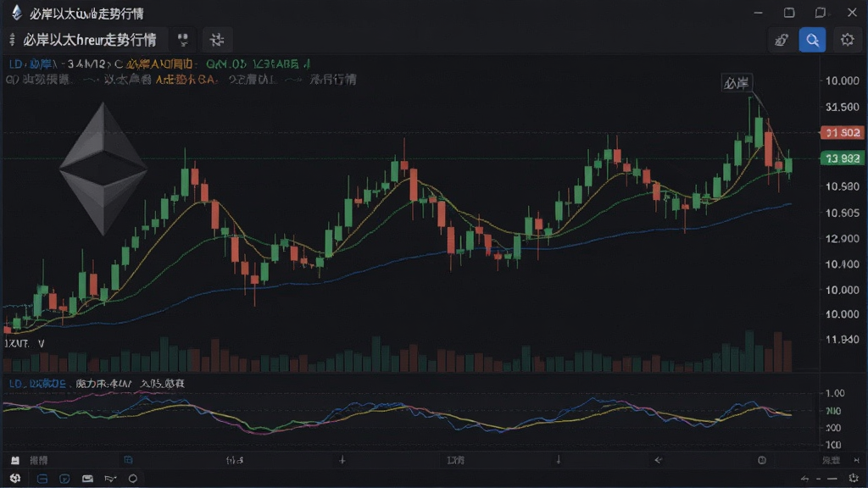Click the orange 必岸 legend label in the top legend row

(159, 64)
